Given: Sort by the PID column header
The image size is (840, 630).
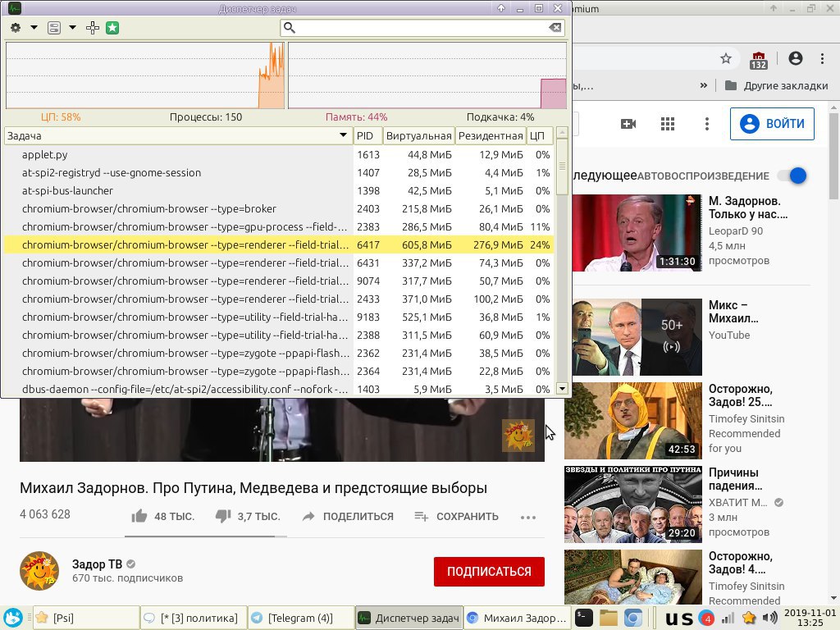Looking at the screenshot, I should pos(367,136).
